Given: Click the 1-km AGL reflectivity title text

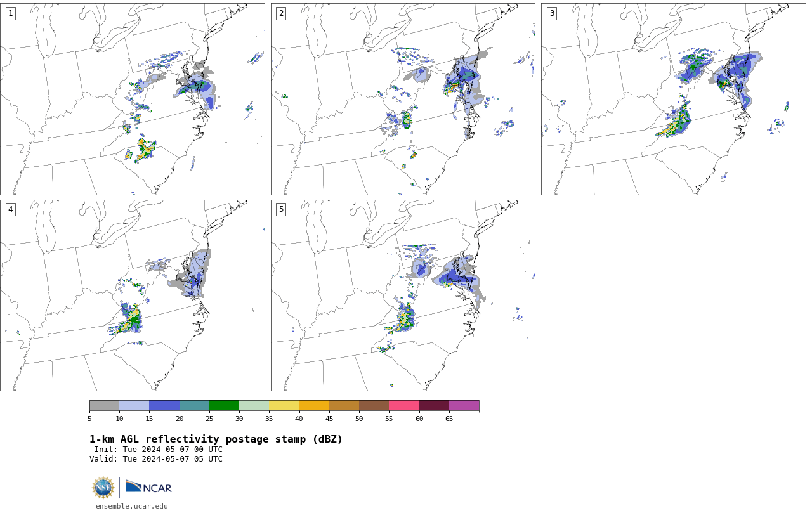Looking at the screenshot, I should coord(216,439).
